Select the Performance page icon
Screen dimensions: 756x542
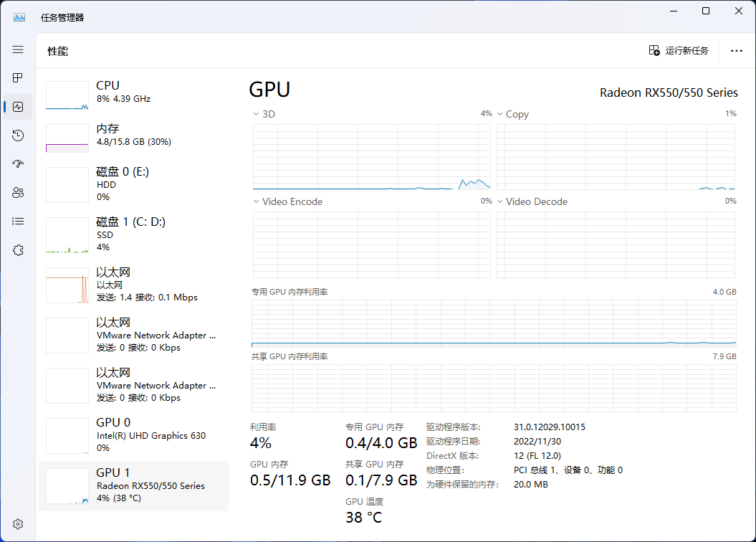click(18, 107)
